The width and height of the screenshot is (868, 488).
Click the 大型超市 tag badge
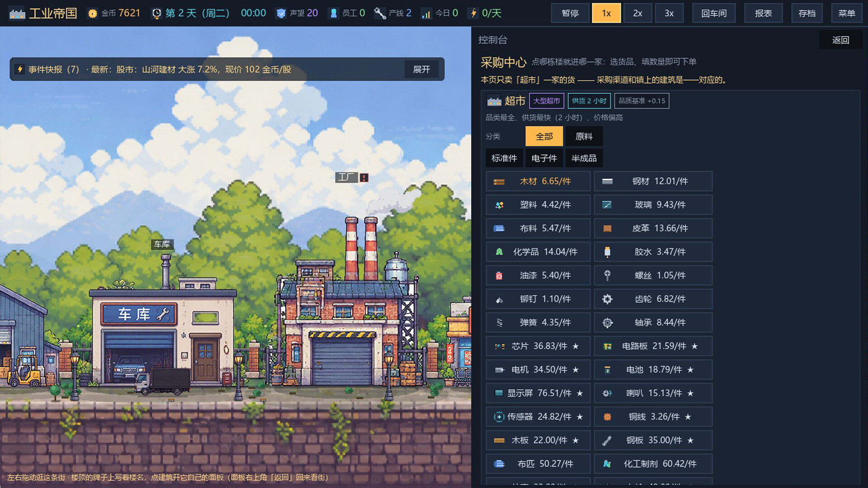click(547, 101)
